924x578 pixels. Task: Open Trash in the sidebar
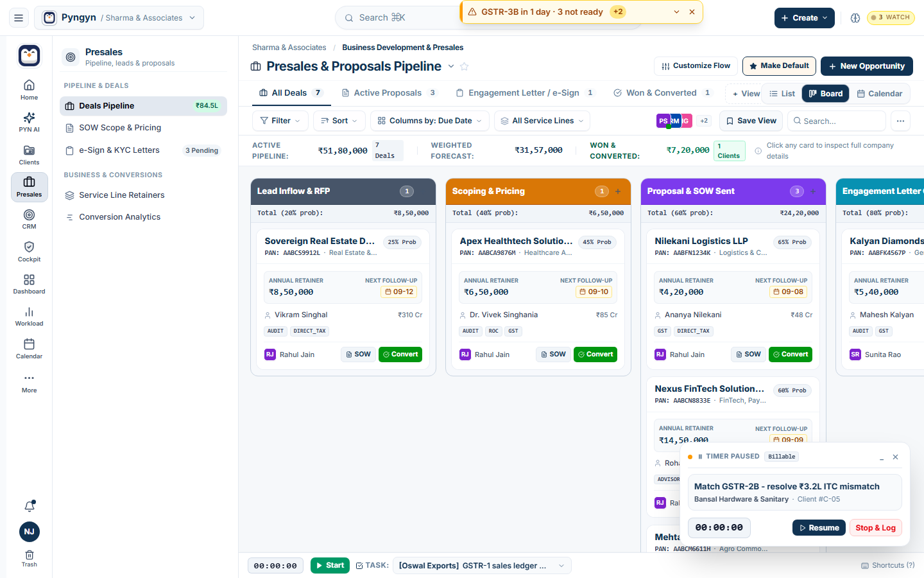(x=29, y=558)
